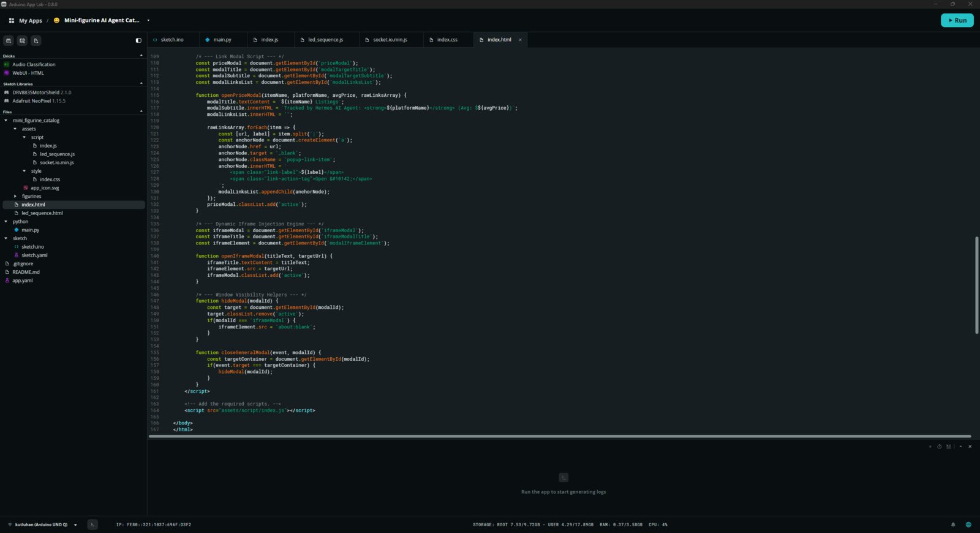This screenshot has height=533, width=980.
Task: Toggle the sidebar panel visibility
Action: (x=138, y=40)
